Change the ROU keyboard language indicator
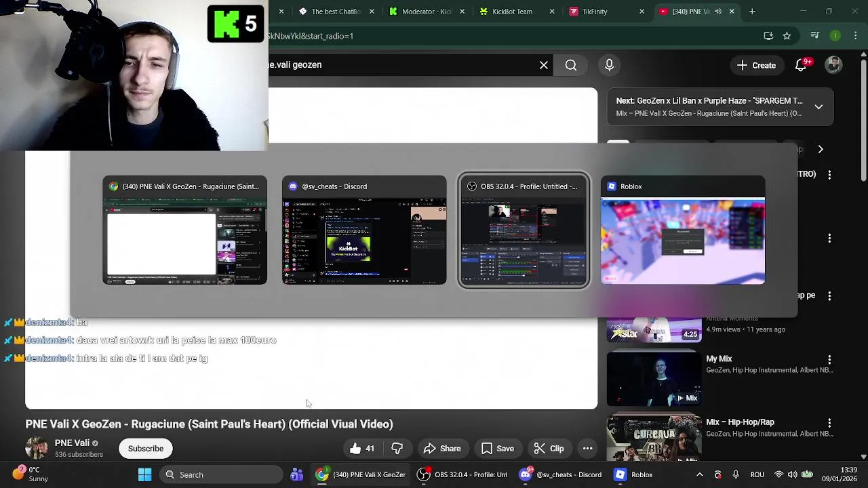Image resolution: width=868 pixels, height=488 pixels. tap(757, 474)
